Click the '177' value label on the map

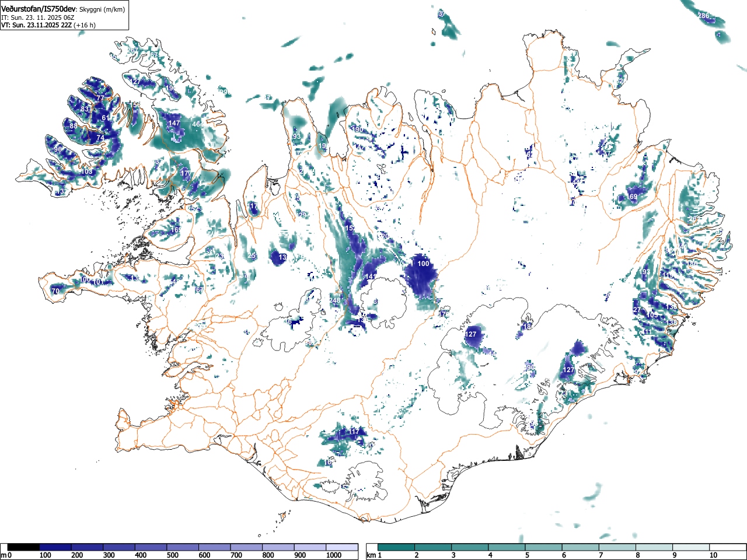(186, 173)
